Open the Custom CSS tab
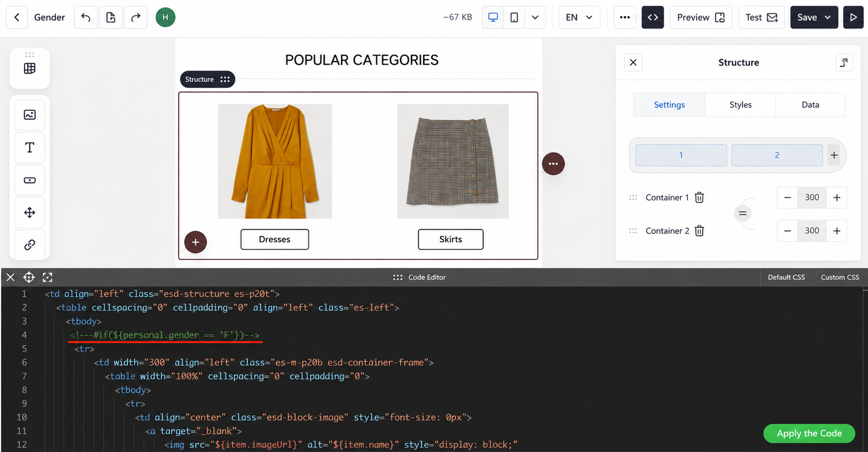The height and width of the screenshot is (452, 868). click(840, 277)
